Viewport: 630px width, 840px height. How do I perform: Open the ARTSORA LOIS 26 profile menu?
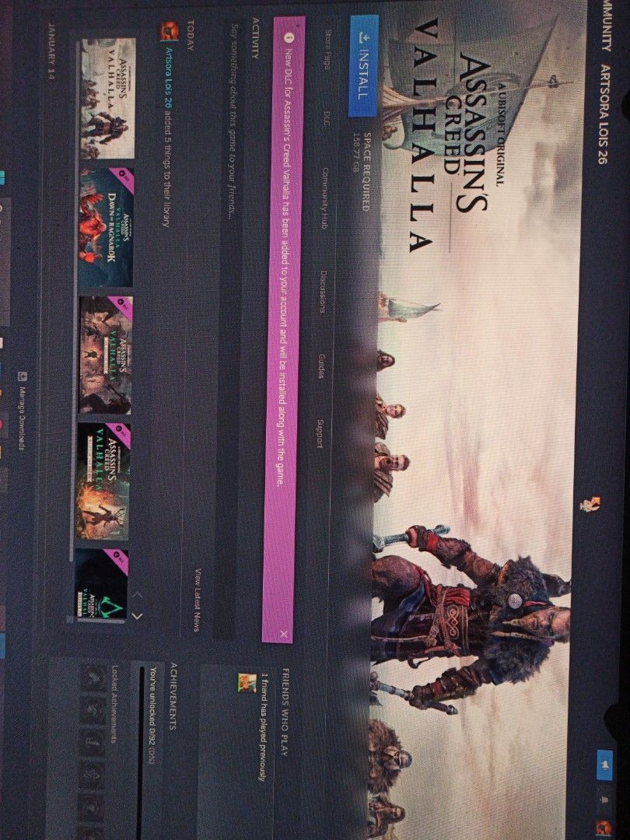(604, 114)
